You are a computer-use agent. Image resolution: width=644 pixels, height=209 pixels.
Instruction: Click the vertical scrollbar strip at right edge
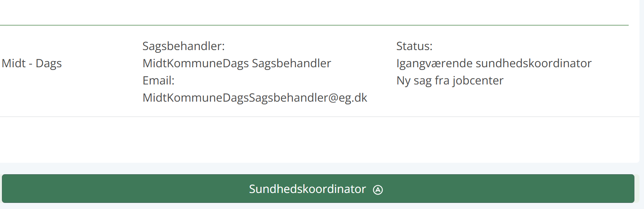tap(642, 104)
